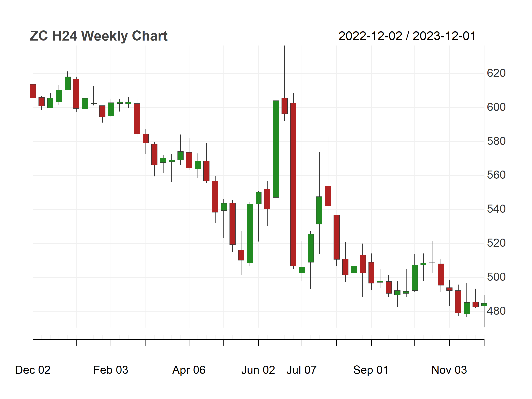Click the 560 price axis label
The height and width of the screenshot is (399, 532).
coord(496,175)
